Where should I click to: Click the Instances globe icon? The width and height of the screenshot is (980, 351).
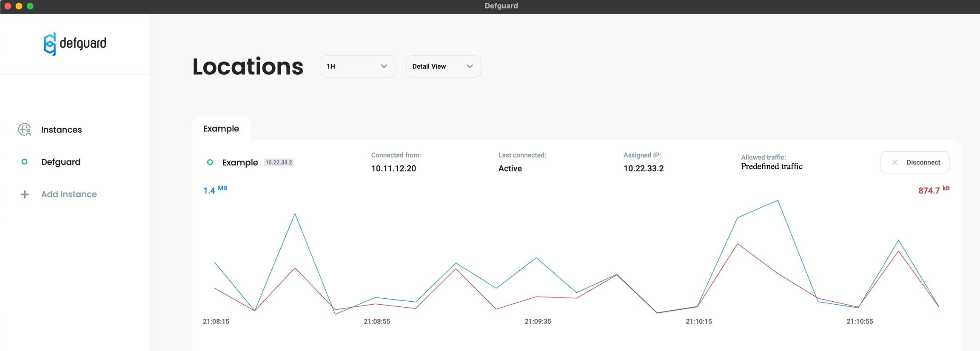[25, 130]
